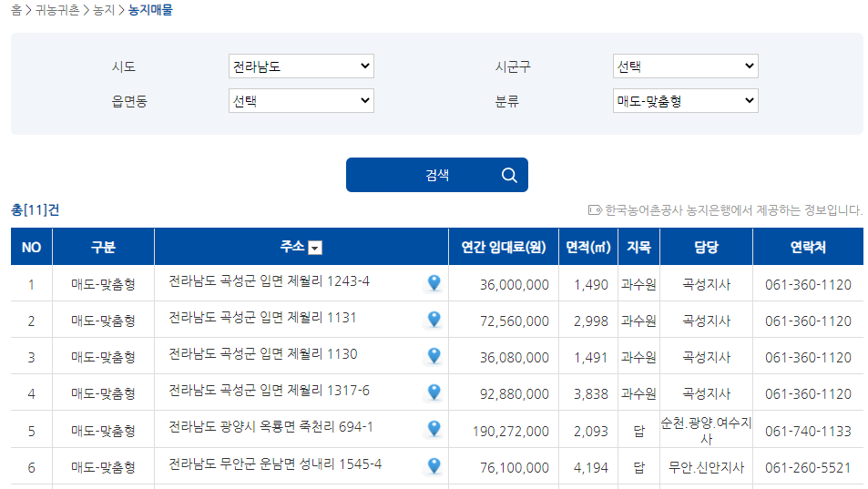The width and height of the screenshot is (868, 489).
Task: Toggle the 주소 column sort arrow
Action: 315,248
